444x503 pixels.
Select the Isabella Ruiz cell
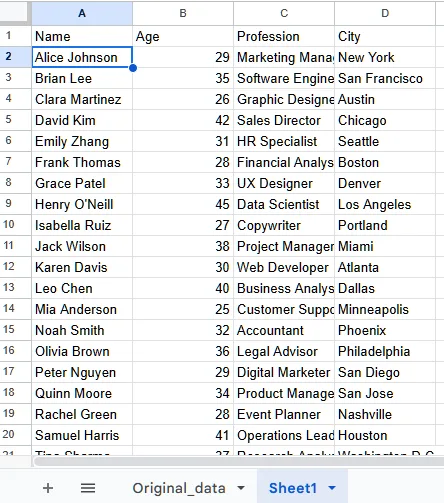(x=82, y=225)
